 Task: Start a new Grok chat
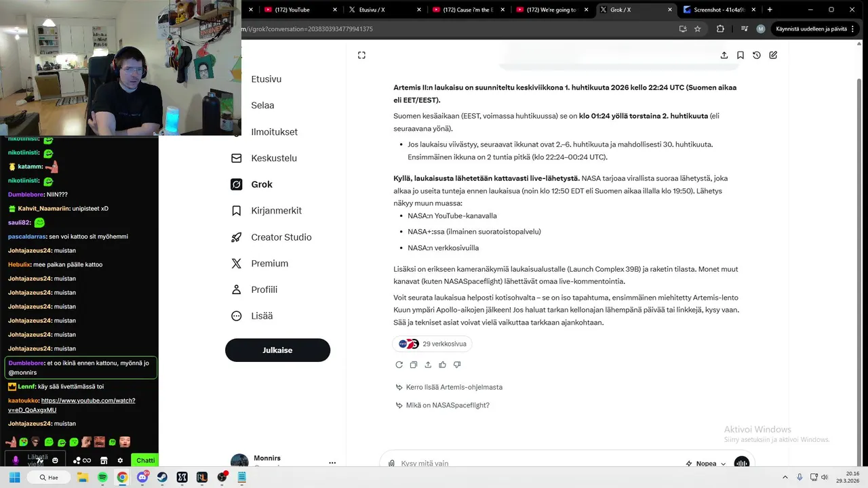click(773, 56)
